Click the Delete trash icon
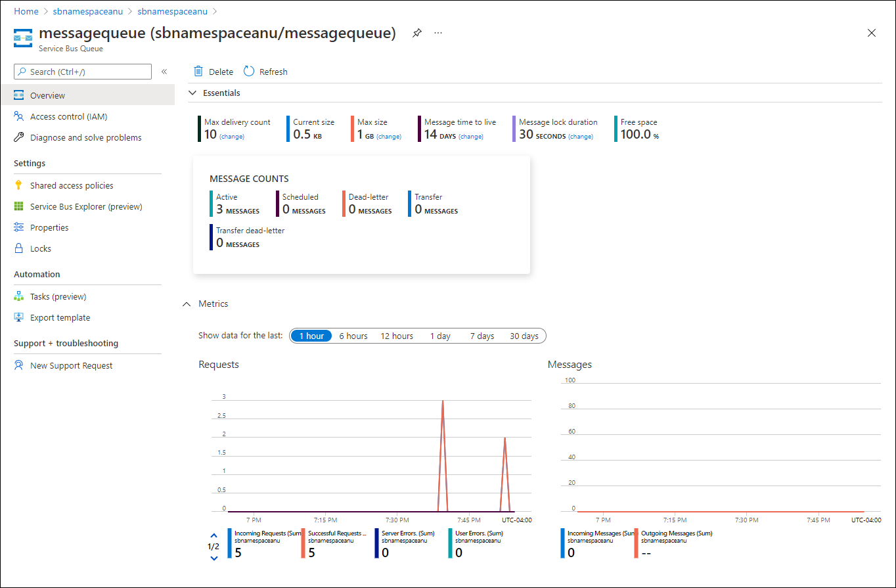 tap(198, 71)
